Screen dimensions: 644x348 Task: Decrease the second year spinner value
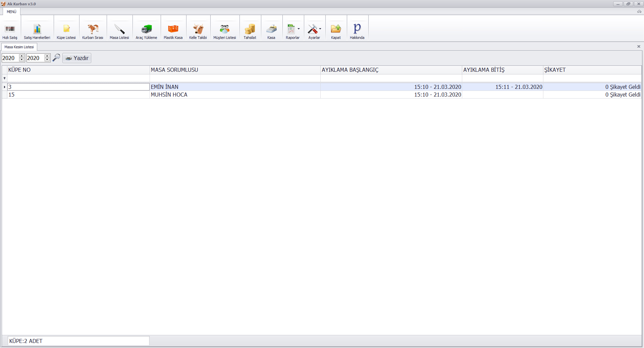click(47, 60)
